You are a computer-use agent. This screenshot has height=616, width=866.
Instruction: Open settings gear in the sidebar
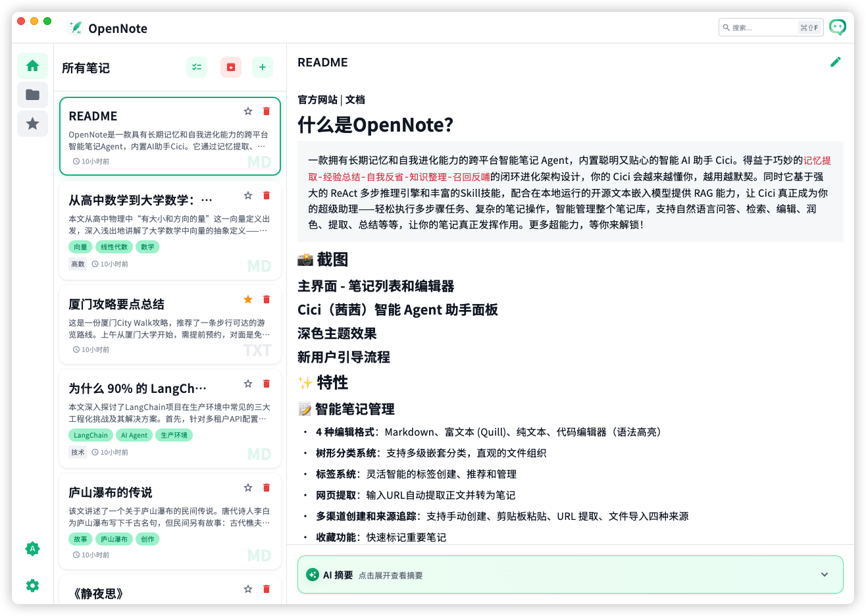(x=32, y=586)
